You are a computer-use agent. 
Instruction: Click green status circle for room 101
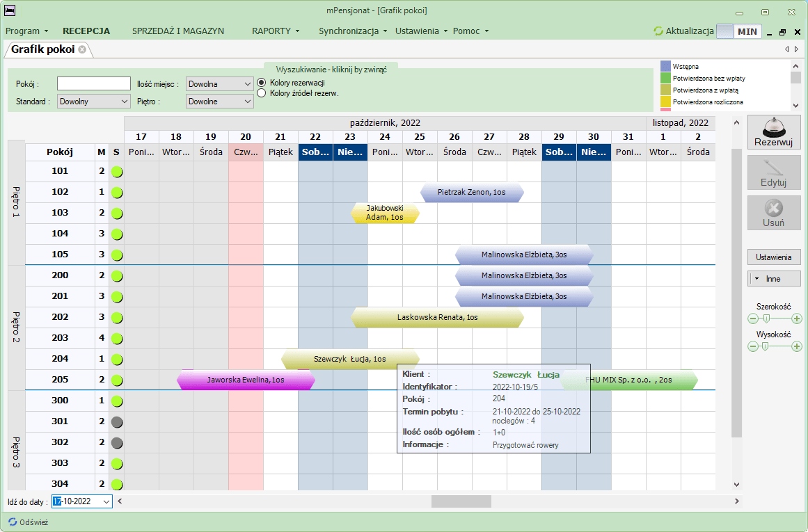point(117,171)
